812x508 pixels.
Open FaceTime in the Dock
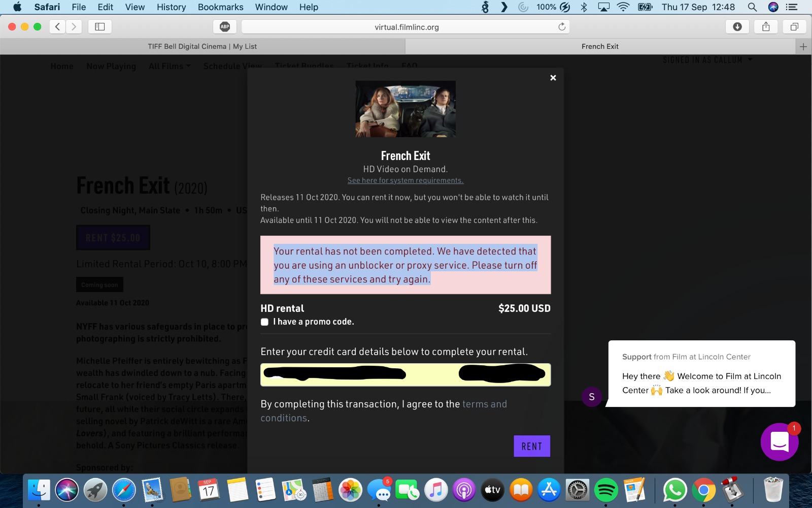(407, 490)
